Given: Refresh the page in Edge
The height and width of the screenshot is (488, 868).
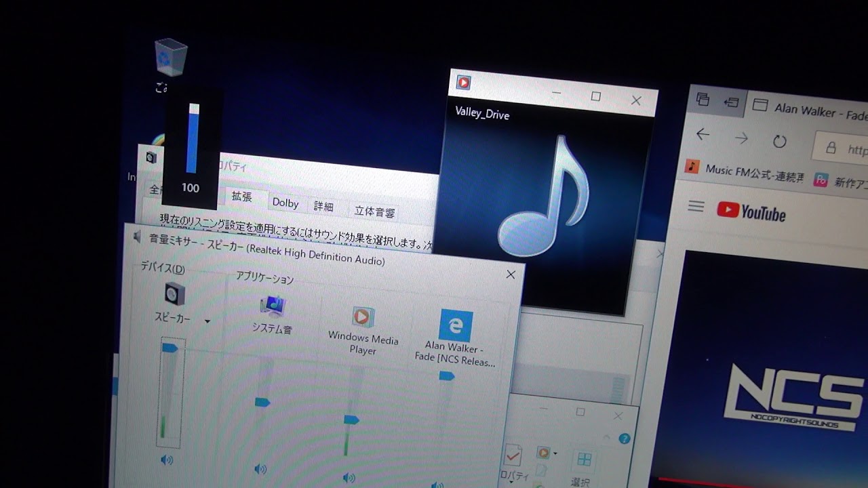Looking at the screenshot, I should coord(780,142).
